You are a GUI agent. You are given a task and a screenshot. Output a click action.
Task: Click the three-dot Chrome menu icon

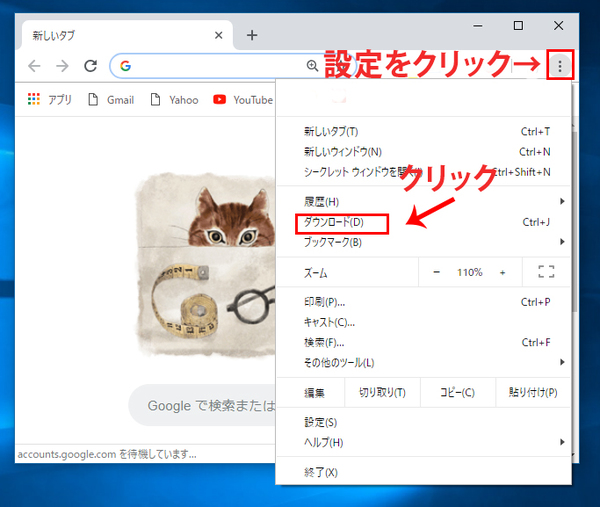tap(560, 66)
